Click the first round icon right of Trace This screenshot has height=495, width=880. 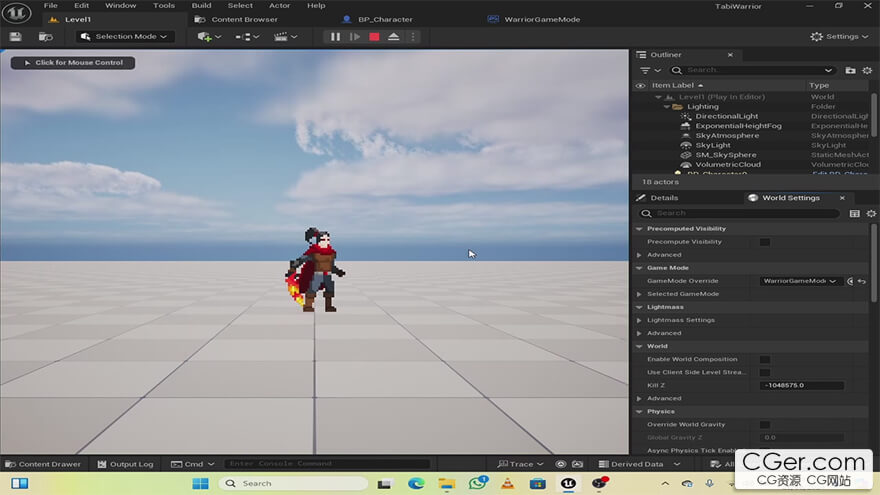coord(561,464)
